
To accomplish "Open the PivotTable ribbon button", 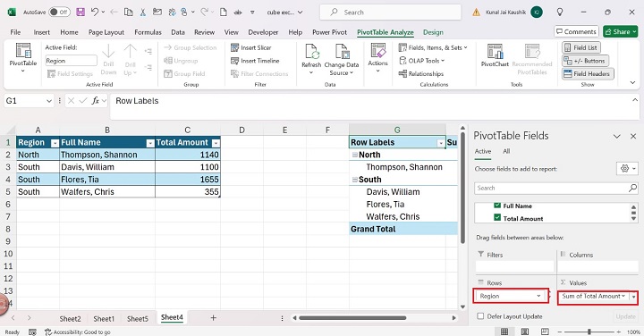I will [23, 58].
